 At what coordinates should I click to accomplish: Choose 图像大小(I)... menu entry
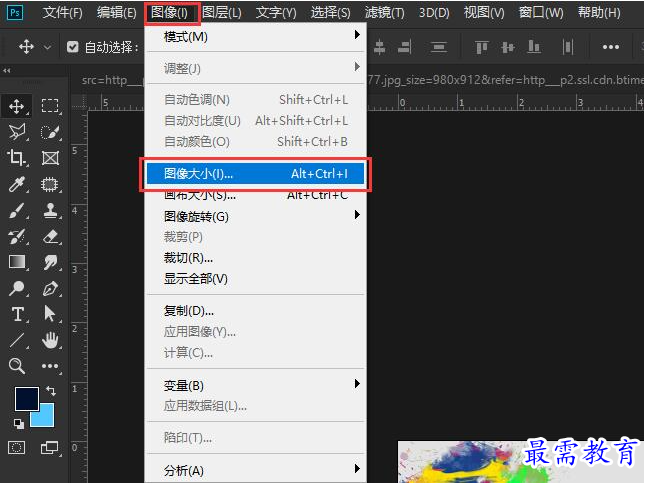pos(255,173)
